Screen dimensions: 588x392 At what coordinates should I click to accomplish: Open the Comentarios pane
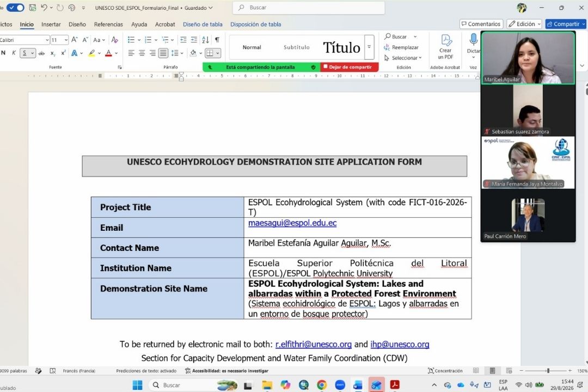481,24
